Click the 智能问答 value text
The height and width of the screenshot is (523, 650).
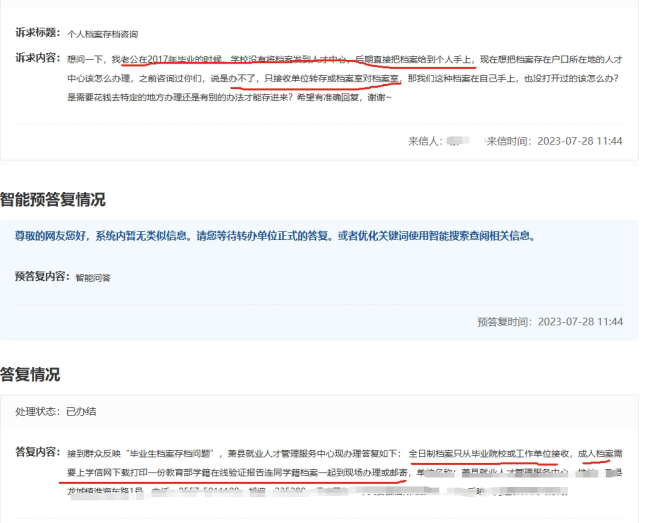93,278
